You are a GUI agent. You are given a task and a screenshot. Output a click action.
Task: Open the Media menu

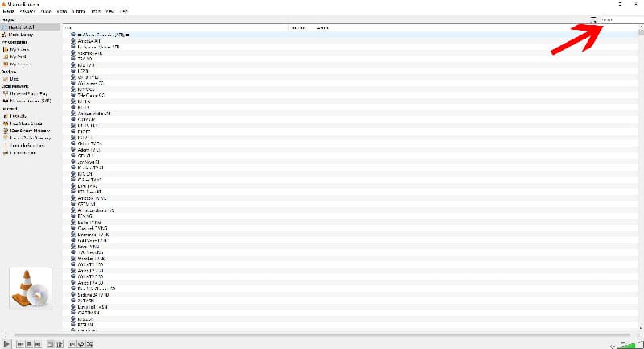pyautogui.click(x=8, y=11)
